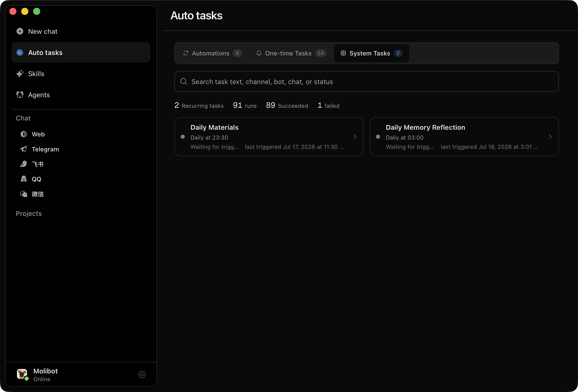Image resolution: width=578 pixels, height=392 pixels.
Task: Click the One-time Tasks count badge 14
Action: (x=320, y=53)
